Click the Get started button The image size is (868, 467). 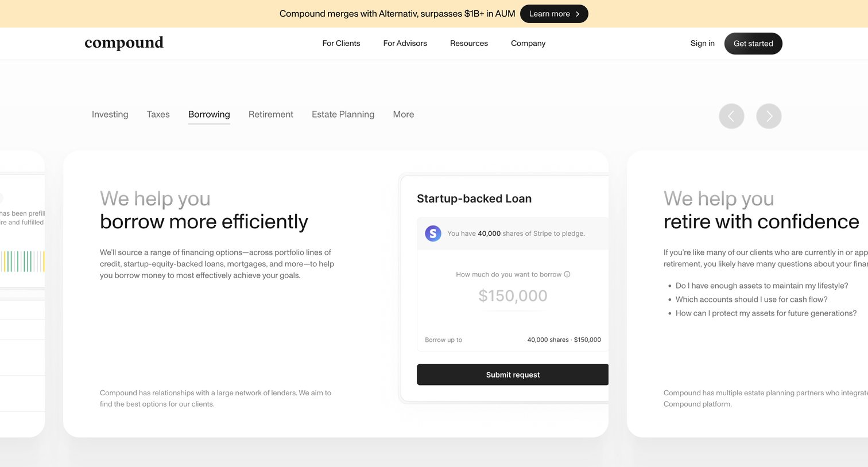coord(753,44)
